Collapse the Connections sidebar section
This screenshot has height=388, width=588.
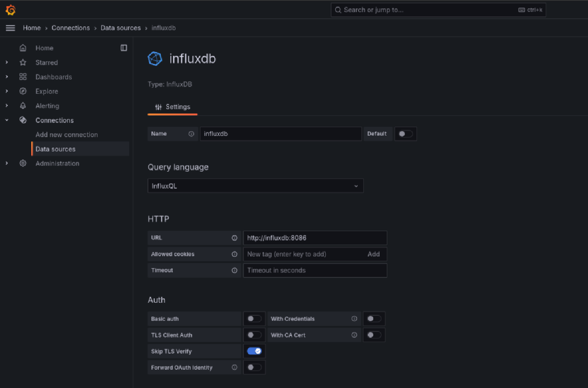point(7,120)
